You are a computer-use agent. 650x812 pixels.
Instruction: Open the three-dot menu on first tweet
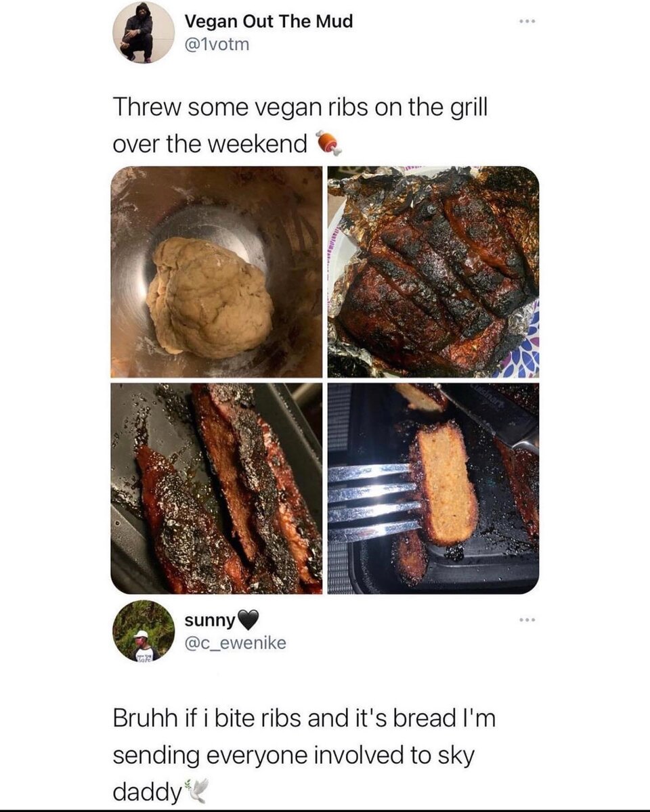pyautogui.click(x=527, y=22)
